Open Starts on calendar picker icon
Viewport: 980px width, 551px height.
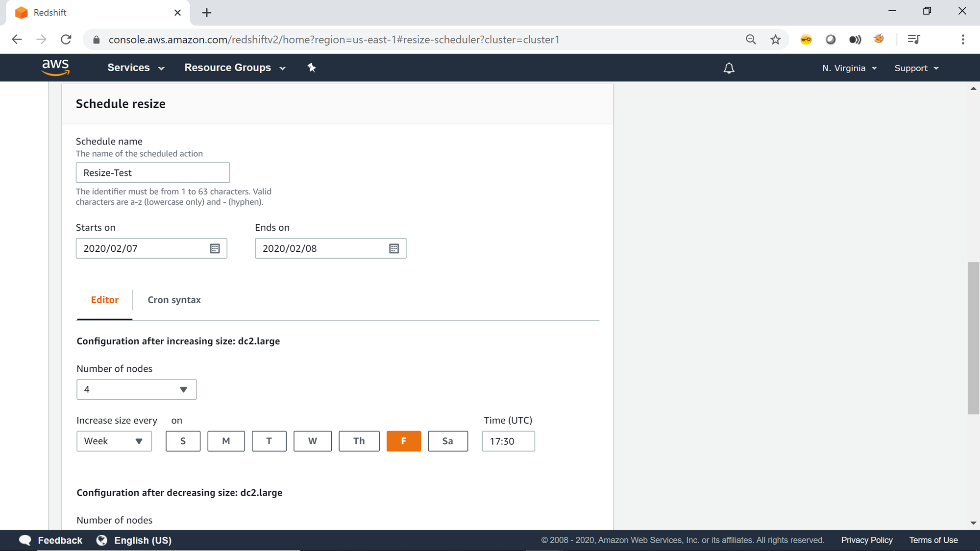pyautogui.click(x=215, y=248)
